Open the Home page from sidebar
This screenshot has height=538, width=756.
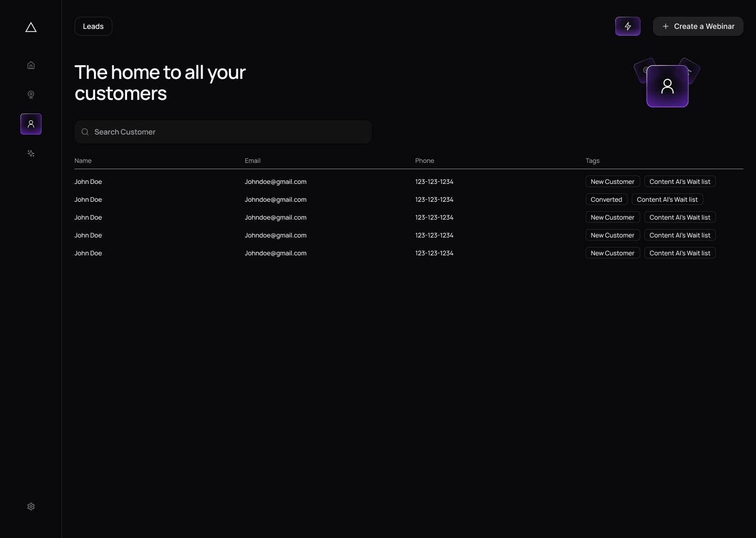click(31, 65)
